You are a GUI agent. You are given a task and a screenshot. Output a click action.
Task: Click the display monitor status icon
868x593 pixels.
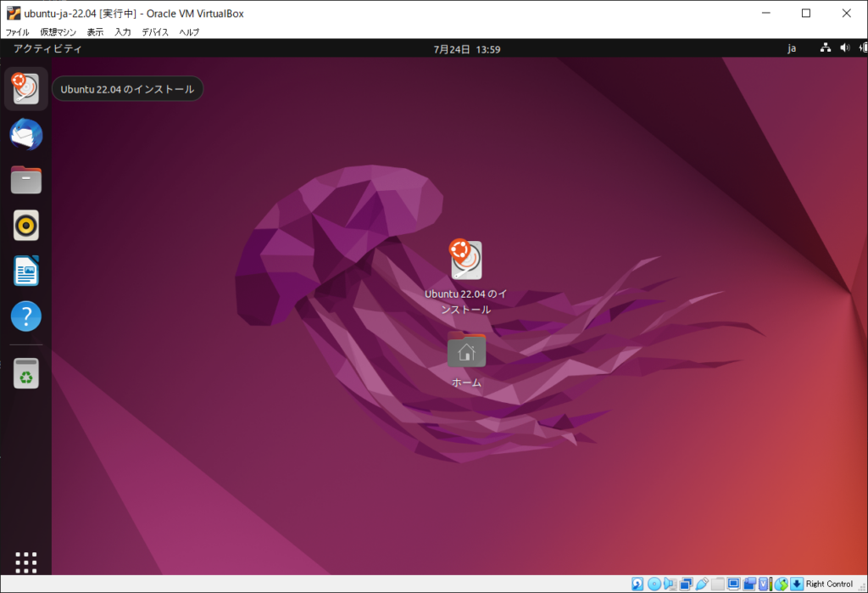[x=733, y=584]
